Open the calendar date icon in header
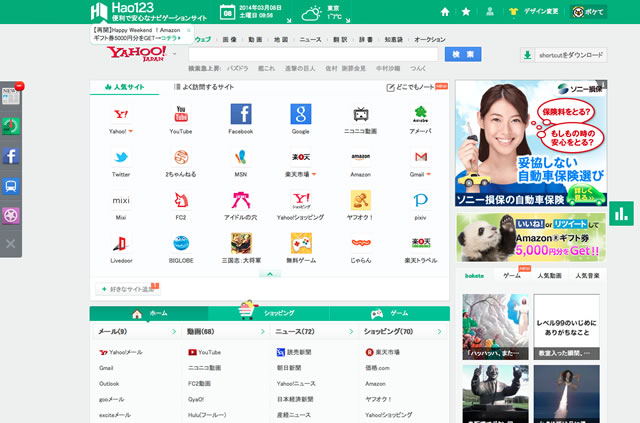The height and width of the screenshot is (423, 640). click(227, 12)
